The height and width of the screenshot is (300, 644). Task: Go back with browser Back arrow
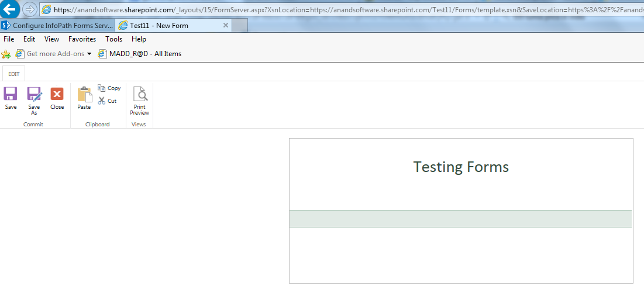[10, 9]
